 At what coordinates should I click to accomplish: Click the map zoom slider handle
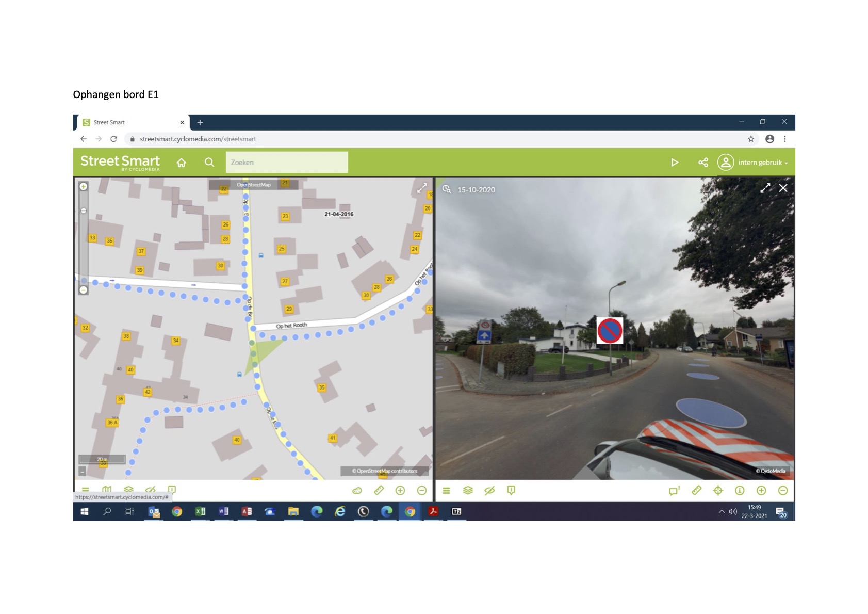tap(84, 211)
